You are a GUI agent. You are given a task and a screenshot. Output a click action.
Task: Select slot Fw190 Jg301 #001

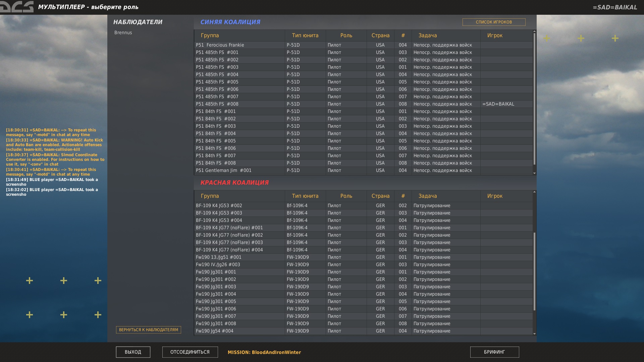tap(363, 272)
